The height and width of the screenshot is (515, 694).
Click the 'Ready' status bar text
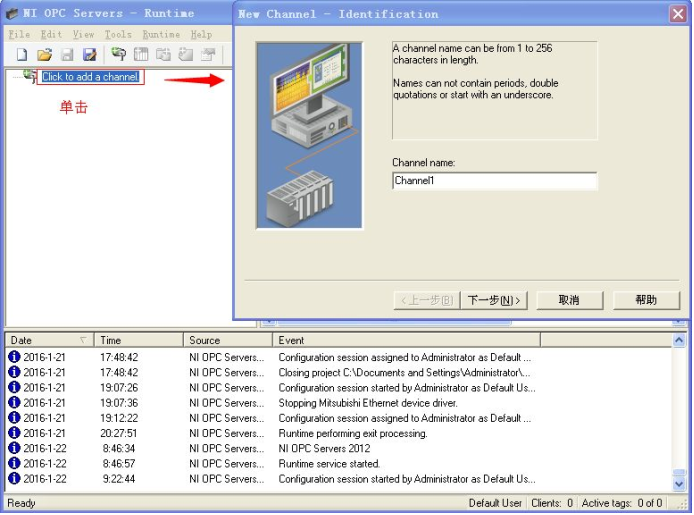coord(21,503)
